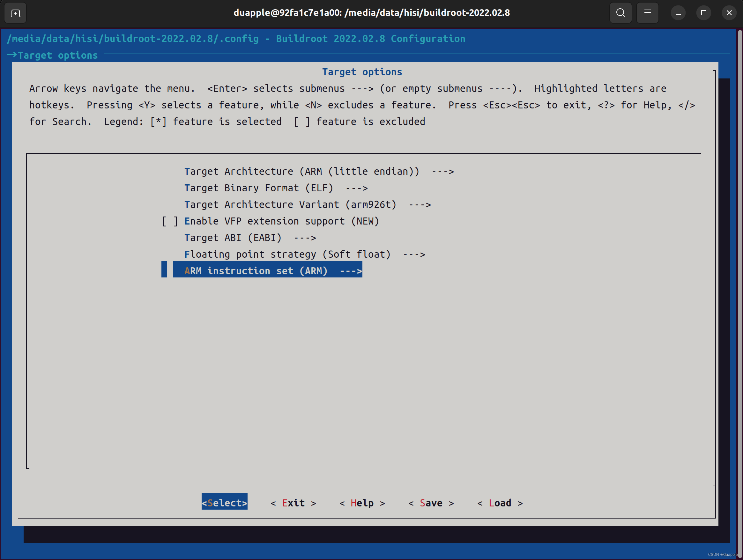Click the .config Buildroot Configuration header
The width and height of the screenshot is (743, 560).
236,39
